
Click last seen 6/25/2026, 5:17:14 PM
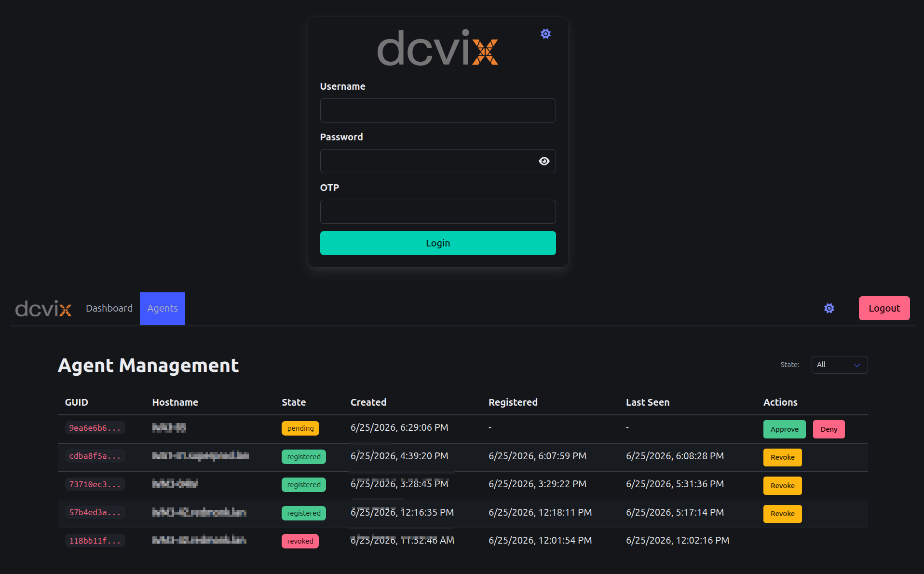(675, 513)
